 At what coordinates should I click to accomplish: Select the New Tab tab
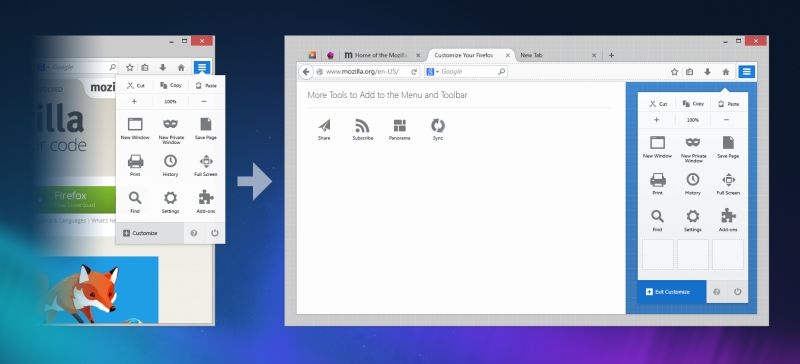pos(557,55)
